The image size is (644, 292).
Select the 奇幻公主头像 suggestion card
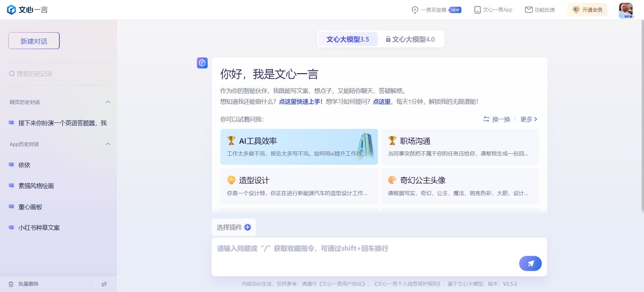tap(460, 186)
